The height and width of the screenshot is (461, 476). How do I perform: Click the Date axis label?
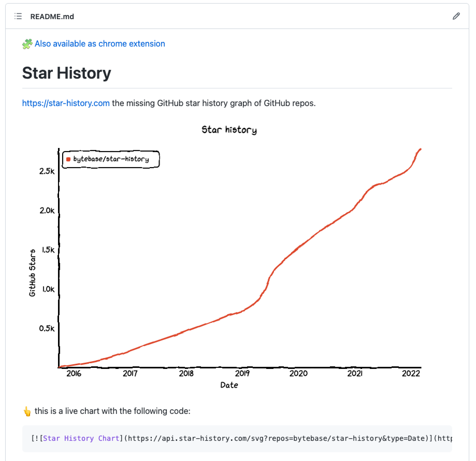(x=229, y=385)
